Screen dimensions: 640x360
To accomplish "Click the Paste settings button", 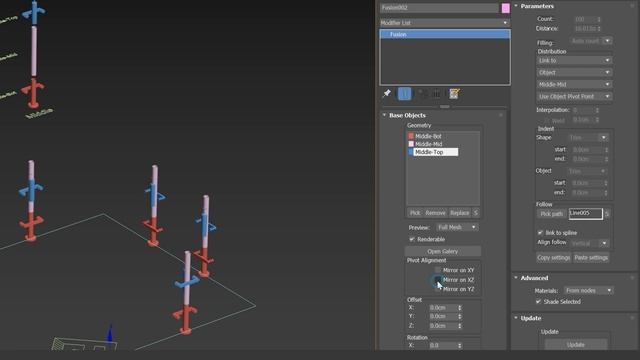I will pyautogui.click(x=591, y=258).
